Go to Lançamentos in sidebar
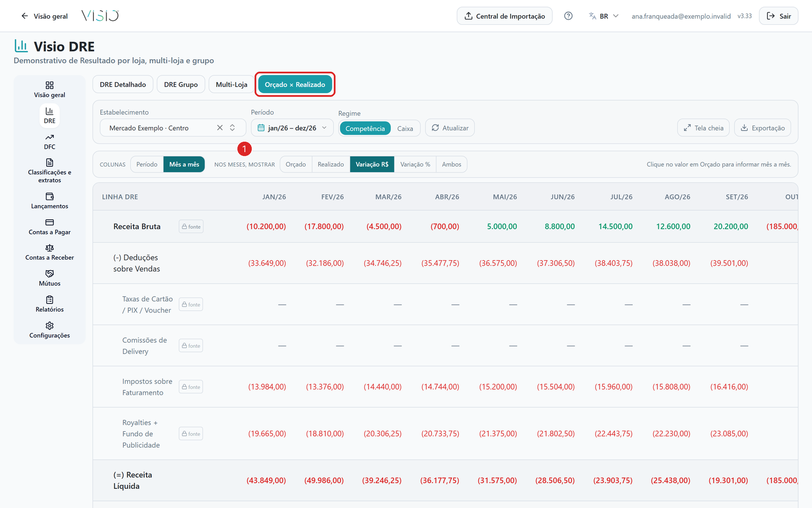 pos(49,201)
